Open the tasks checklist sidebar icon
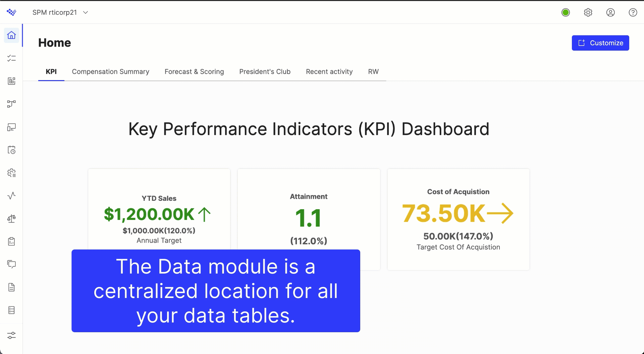Viewport: 644px width, 354px height. pos(11,58)
